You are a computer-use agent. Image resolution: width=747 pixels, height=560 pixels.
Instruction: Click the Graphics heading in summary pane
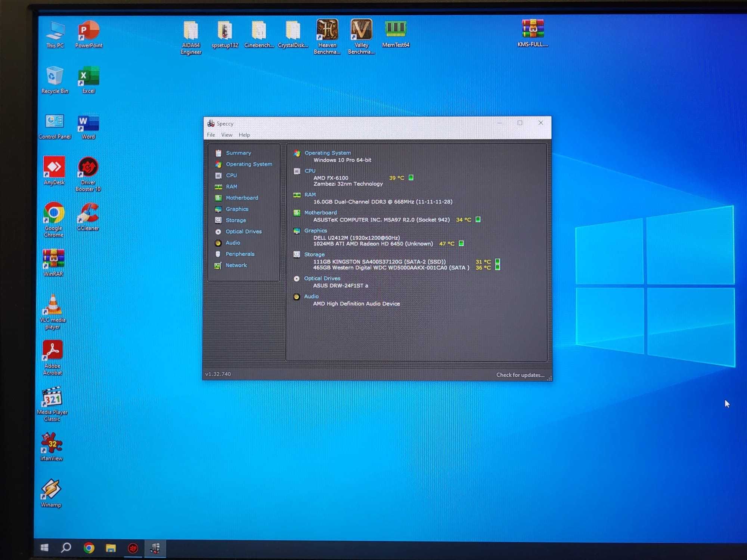click(x=316, y=230)
